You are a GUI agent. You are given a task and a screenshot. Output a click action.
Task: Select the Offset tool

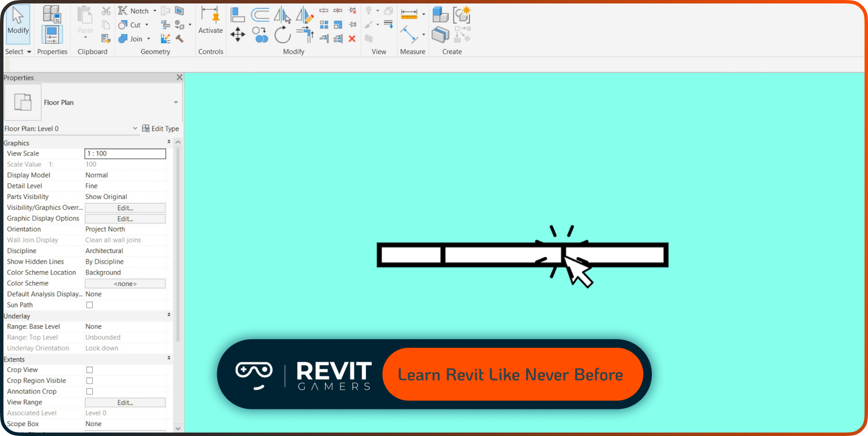pyautogui.click(x=260, y=15)
